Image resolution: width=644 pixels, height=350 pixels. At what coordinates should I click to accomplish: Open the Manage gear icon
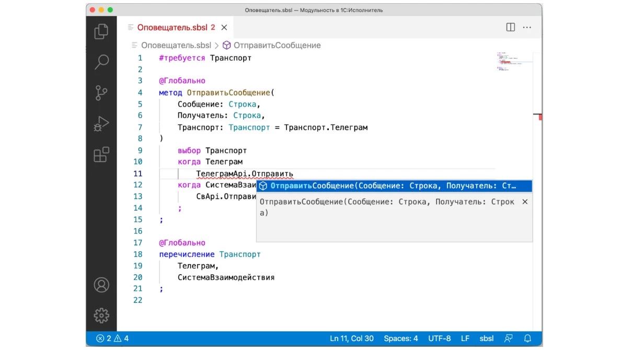click(101, 315)
